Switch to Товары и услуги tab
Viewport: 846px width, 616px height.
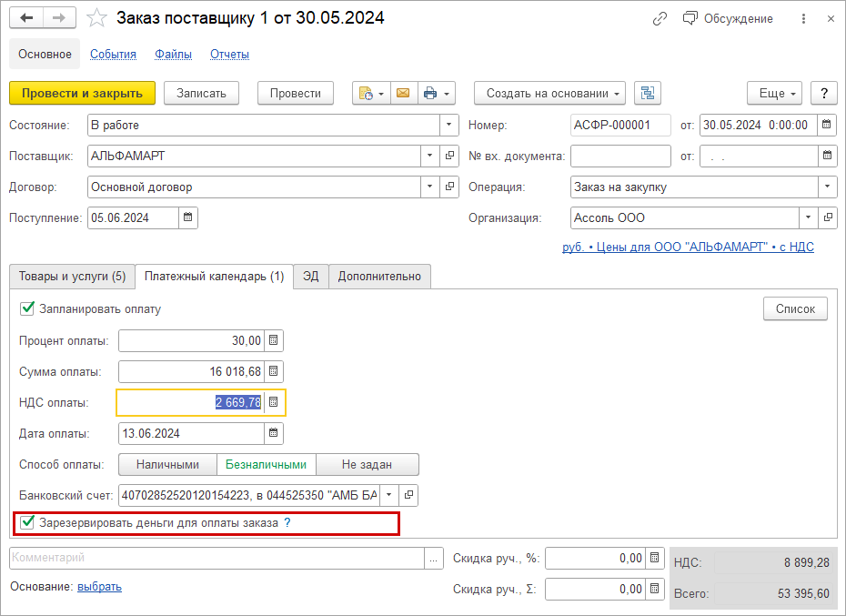pyautogui.click(x=73, y=276)
